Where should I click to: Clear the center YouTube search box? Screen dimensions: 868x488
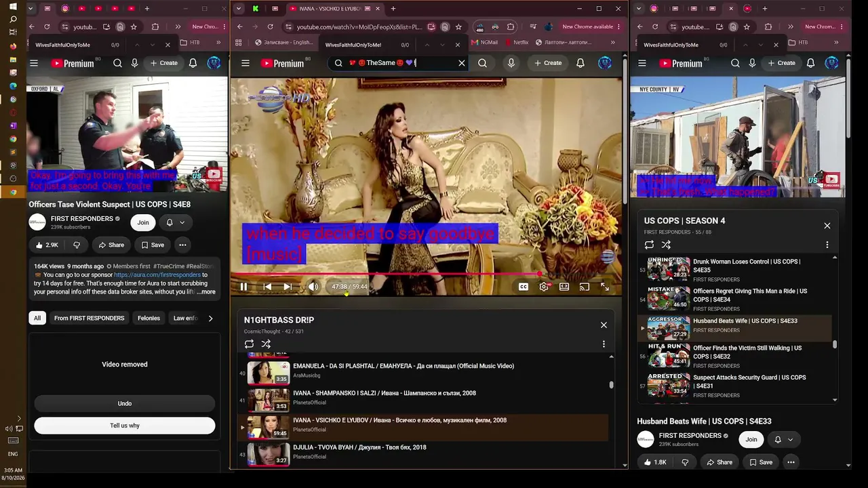(x=462, y=63)
